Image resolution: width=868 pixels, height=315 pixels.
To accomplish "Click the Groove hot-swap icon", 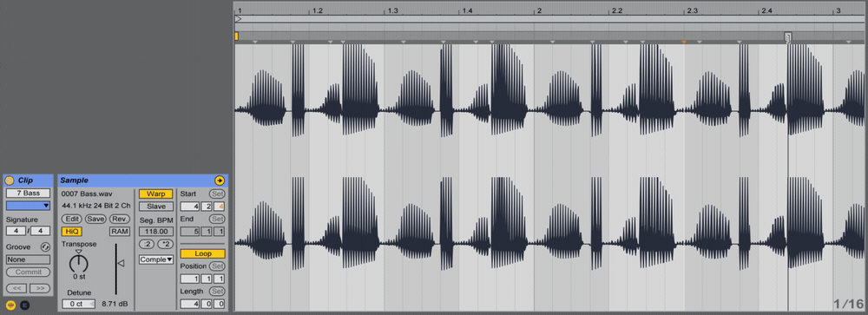I will 45,247.
